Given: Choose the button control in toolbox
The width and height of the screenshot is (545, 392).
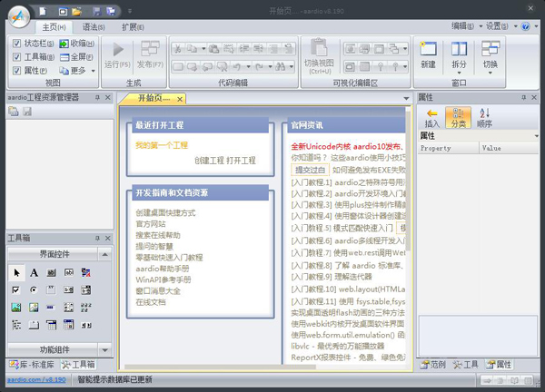Looking at the screenshot, I should 51,273.
